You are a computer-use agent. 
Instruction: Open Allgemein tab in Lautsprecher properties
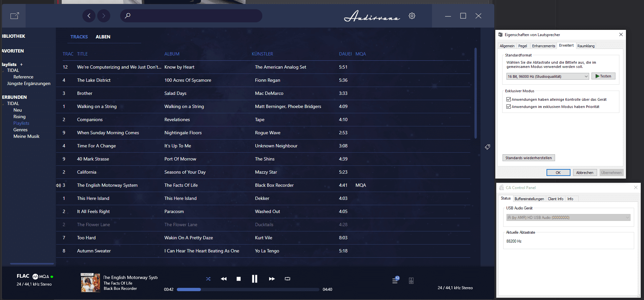click(x=507, y=46)
